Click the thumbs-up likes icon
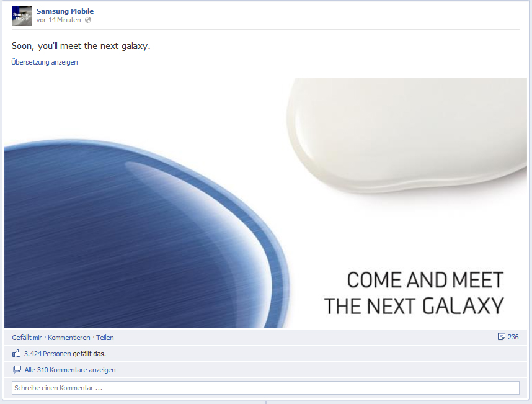 pyautogui.click(x=16, y=353)
